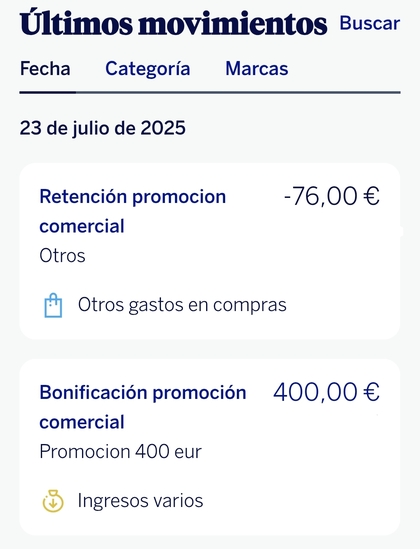
Task: Select the 400,00 € amount
Action: click(326, 392)
